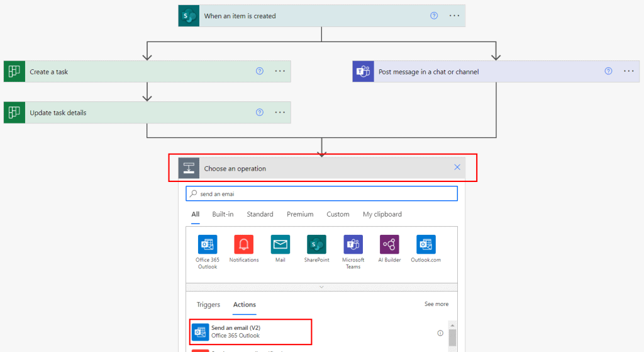This screenshot has height=352, width=644.
Task: Open help for Post message in a chat
Action: tap(608, 71)
